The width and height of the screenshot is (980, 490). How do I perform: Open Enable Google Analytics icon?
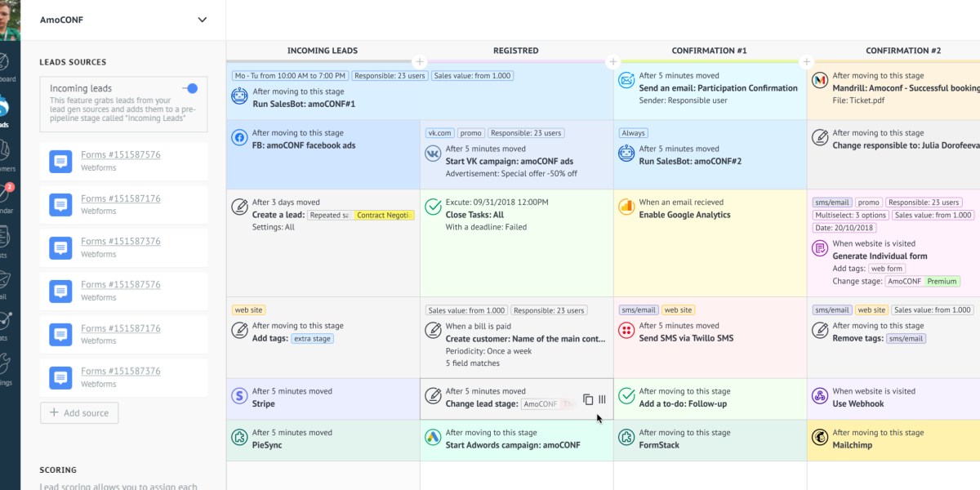(x=626, y=207)
